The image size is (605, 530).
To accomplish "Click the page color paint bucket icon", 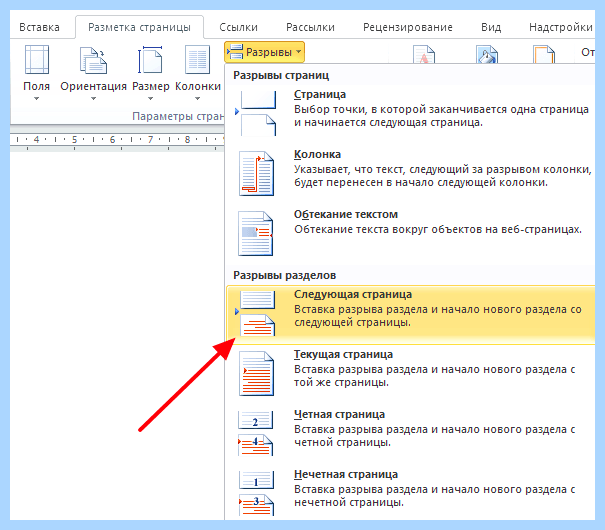I will point(487,54).
